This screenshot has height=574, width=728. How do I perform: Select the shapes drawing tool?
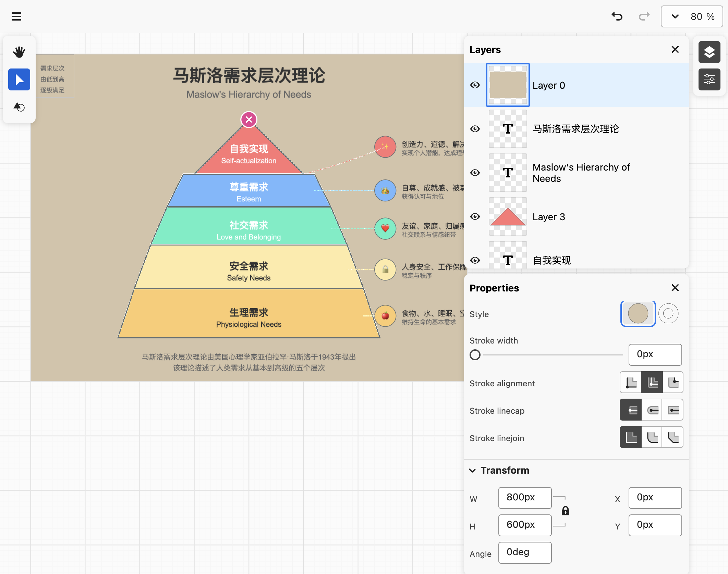click(x=19, y=107)
